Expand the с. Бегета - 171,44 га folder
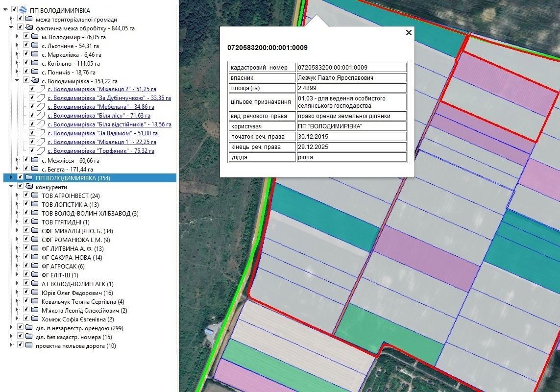Viewport: 560px width, 392px height. tap(17, 169)
